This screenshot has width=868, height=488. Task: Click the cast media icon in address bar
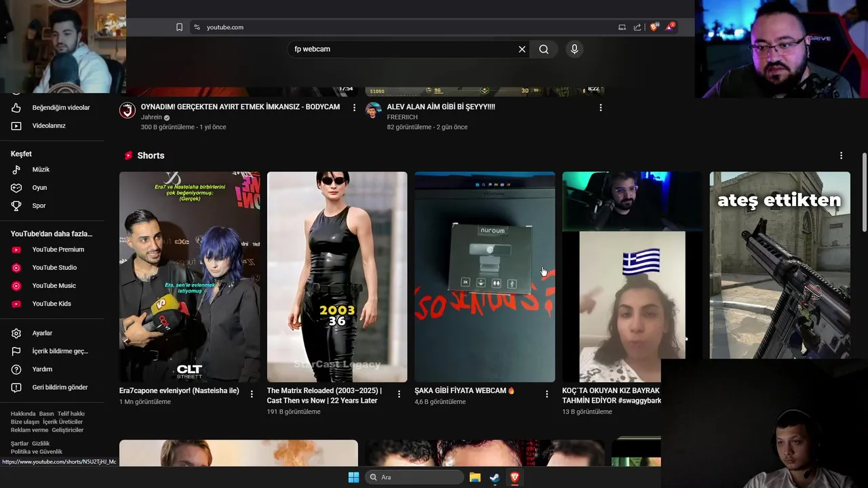point(622,27)
